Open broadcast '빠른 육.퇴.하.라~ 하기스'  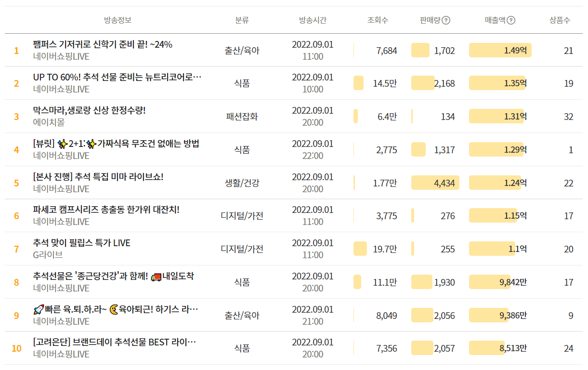(116, 309)
